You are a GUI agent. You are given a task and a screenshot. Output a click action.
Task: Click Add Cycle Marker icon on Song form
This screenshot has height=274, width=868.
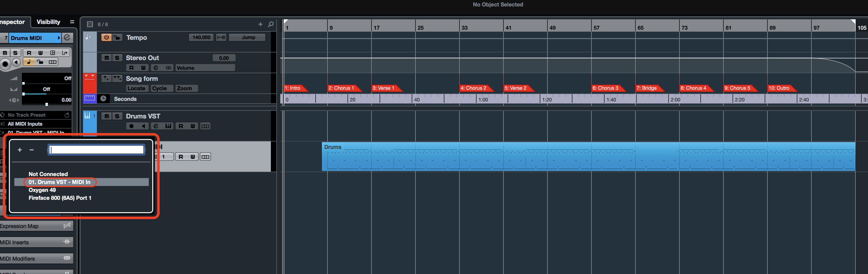point(117,79)
